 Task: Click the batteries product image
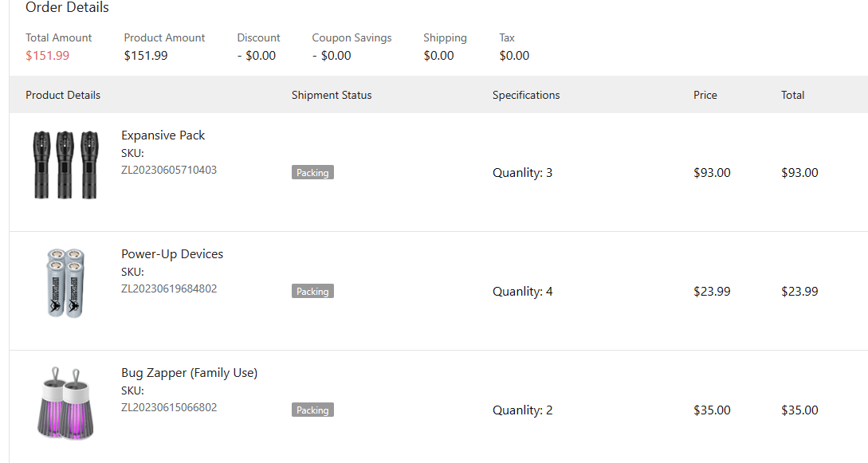point(65,284)
